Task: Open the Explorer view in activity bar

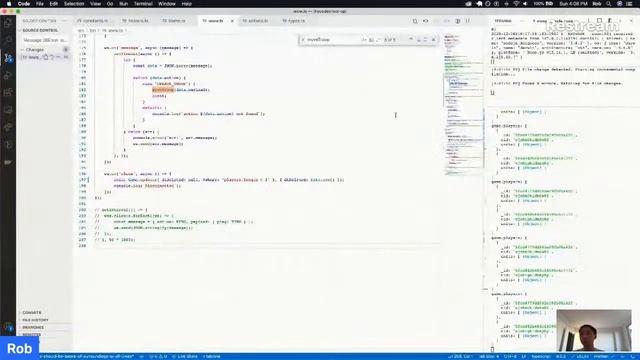Action: coord(8,23)
